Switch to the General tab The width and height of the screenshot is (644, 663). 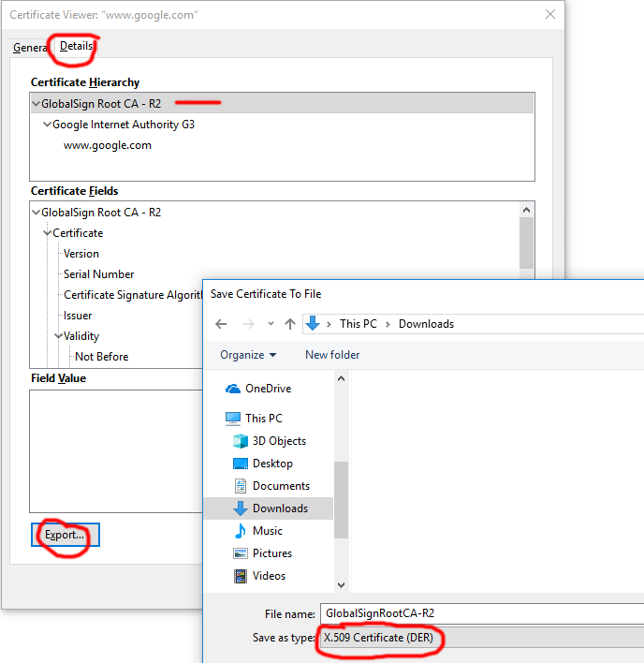[x=30, y=48]
